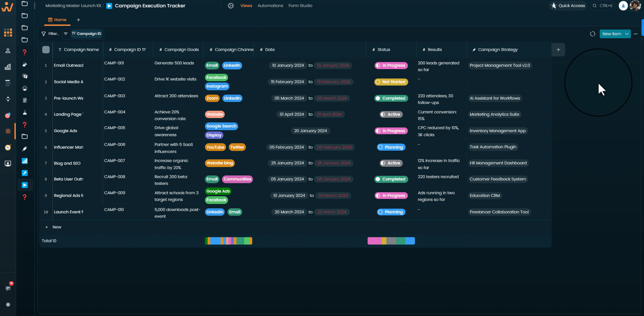Click the blue notification bell avatar icon

(x=623, y=6)
